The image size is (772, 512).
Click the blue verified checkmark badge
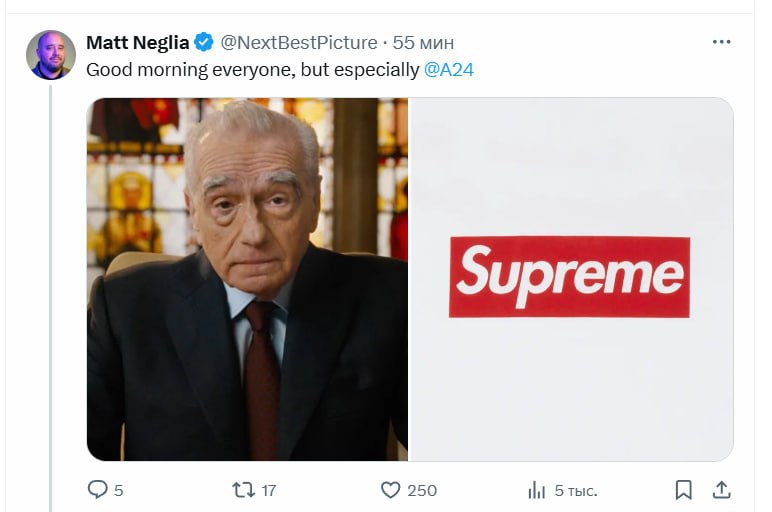pyautogui.click(x=204, y=42)
